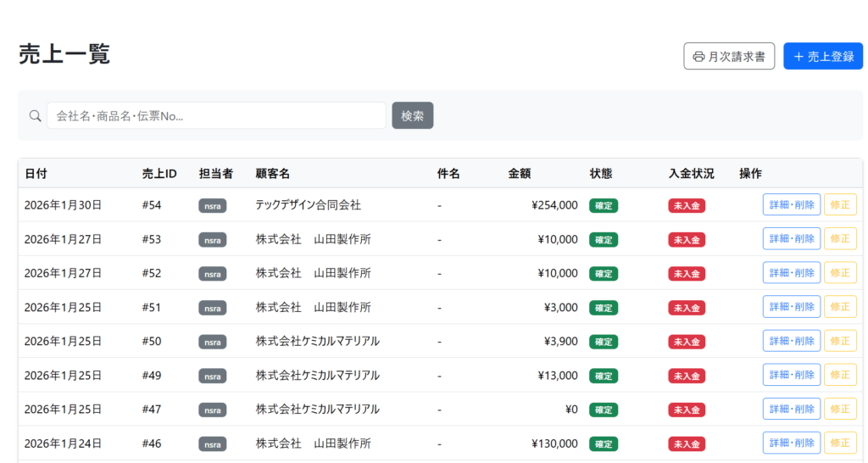Open 詳細・削除 for sale #54
868x463 pixels.
(x=791, y=205)
